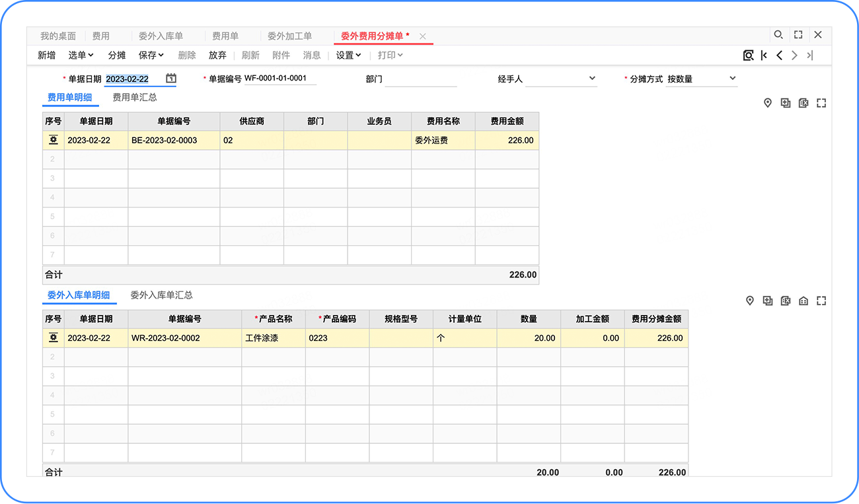This screenshot has height=504, width=859.
Task: Click delete-row icon above 委外入库单明细 table
Action: point(786,301)
